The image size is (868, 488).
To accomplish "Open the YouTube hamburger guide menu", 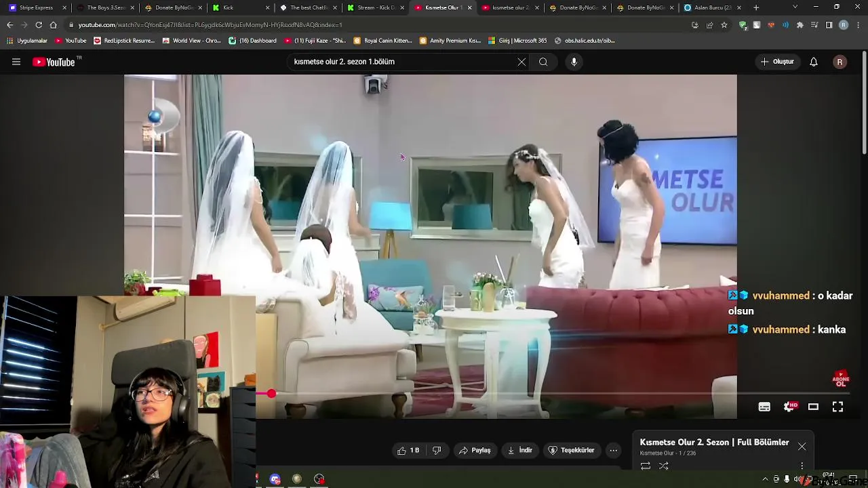I will 16,62.
